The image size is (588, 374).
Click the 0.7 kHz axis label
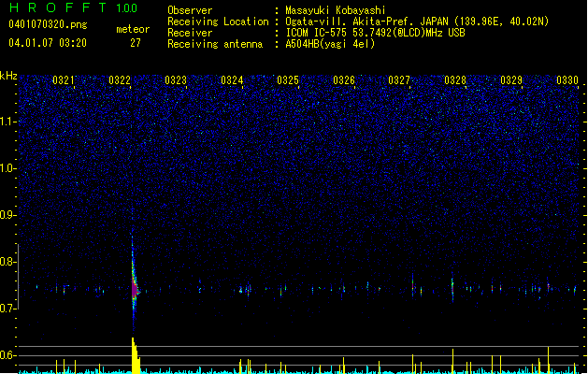tap(7, 309)
